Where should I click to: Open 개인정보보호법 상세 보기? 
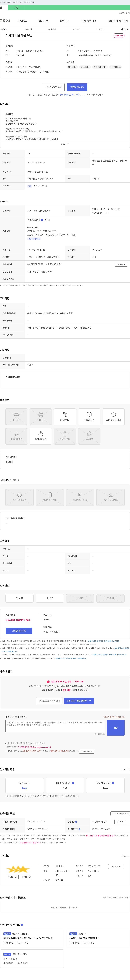(49, 701)
